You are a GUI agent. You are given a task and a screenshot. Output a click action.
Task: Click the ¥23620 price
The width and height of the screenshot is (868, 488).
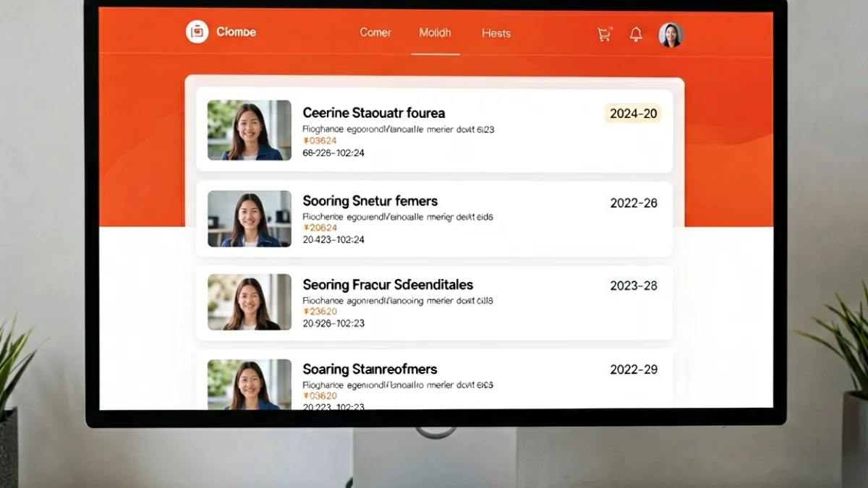pos(320,312)
